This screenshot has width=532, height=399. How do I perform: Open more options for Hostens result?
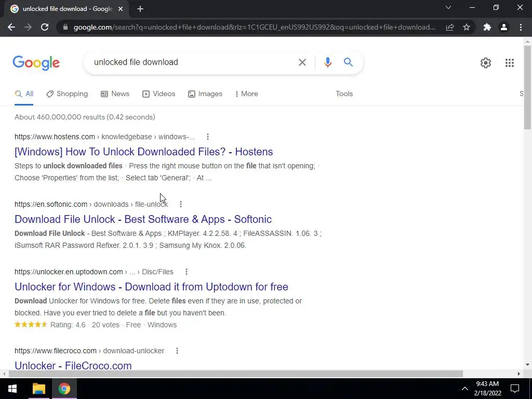click(x=208, y=137)
